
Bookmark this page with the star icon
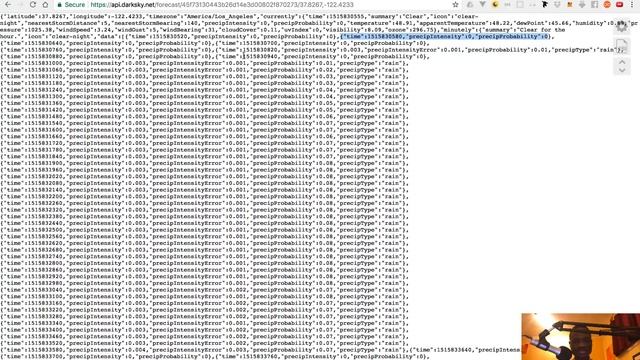[x=455, y=4]
